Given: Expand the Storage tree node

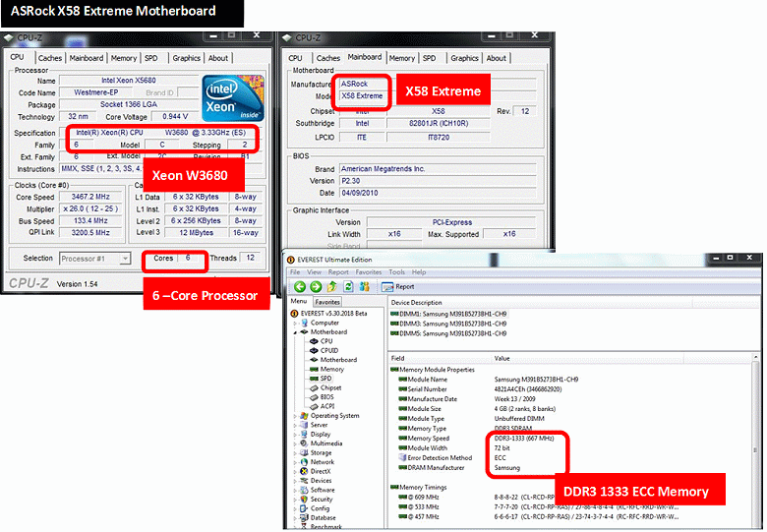Looking at the screenshot, I should tap(295, 452).
